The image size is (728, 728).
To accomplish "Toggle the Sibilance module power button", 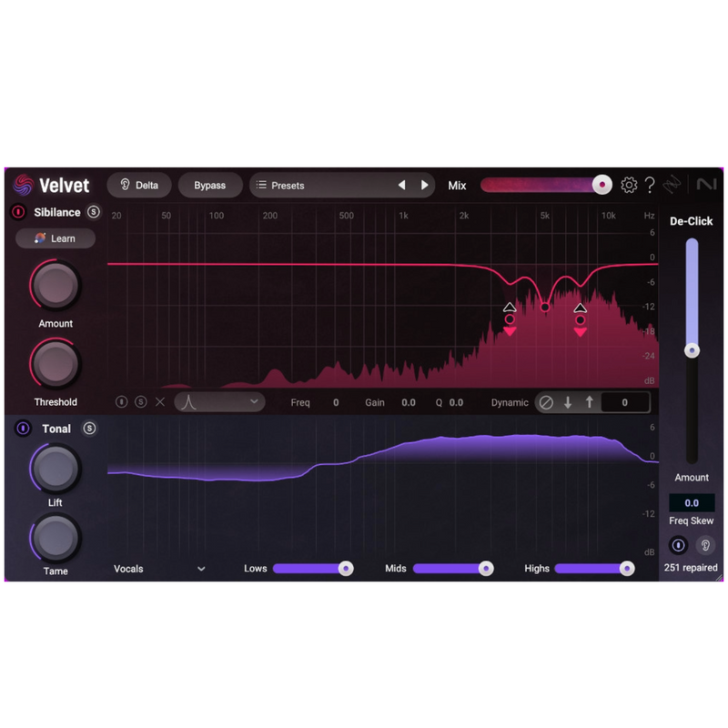I will click(x=18, y=212).
